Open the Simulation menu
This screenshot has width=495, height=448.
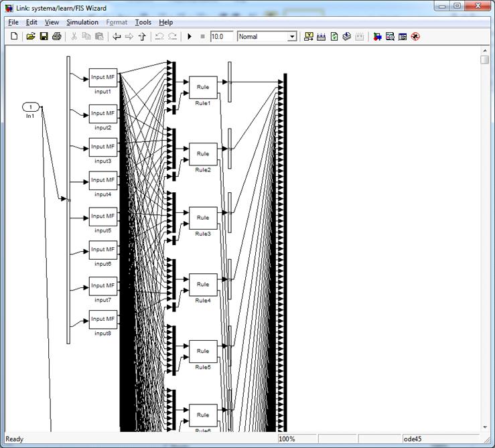(82, 22)
